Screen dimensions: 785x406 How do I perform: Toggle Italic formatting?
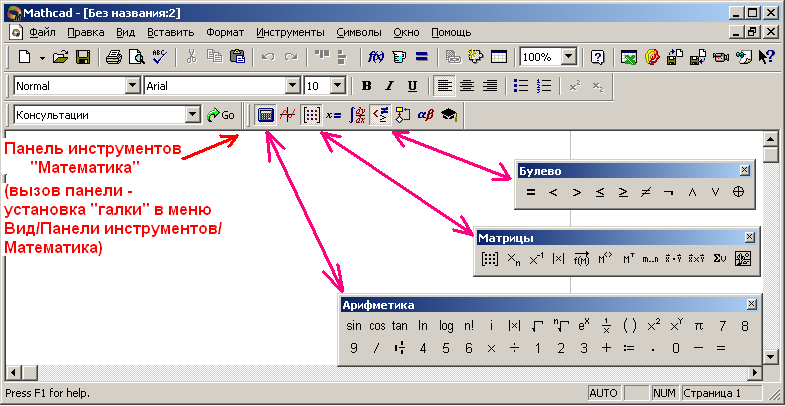tap(389, 86)
